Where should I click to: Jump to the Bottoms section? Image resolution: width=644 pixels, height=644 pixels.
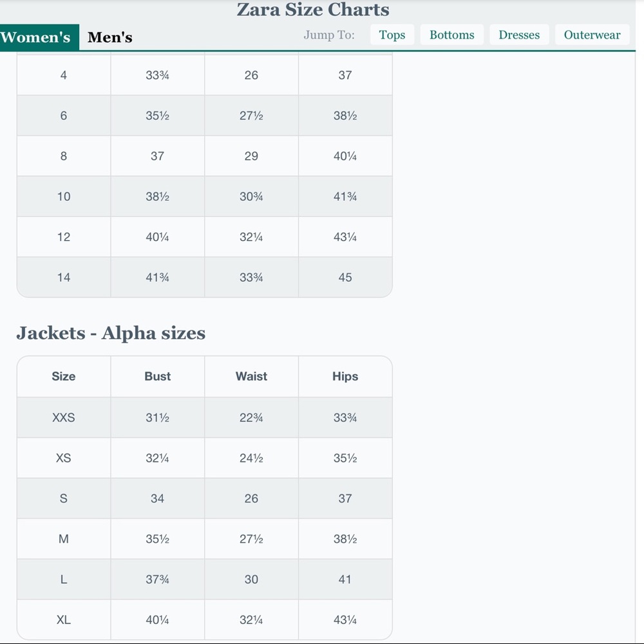pyautogui.click(x=451, y=35)
